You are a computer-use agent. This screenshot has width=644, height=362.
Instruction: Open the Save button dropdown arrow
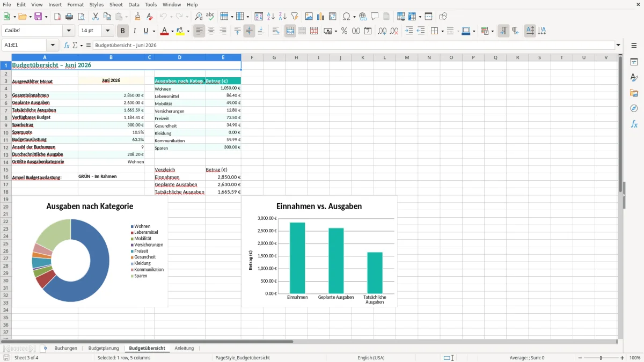point(46,17)
